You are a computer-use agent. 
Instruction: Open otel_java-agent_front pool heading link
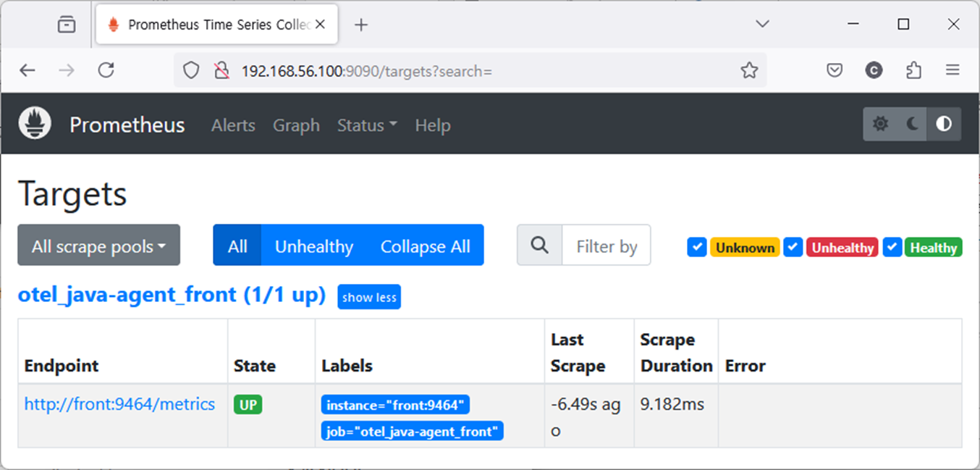tap(172, 295)
